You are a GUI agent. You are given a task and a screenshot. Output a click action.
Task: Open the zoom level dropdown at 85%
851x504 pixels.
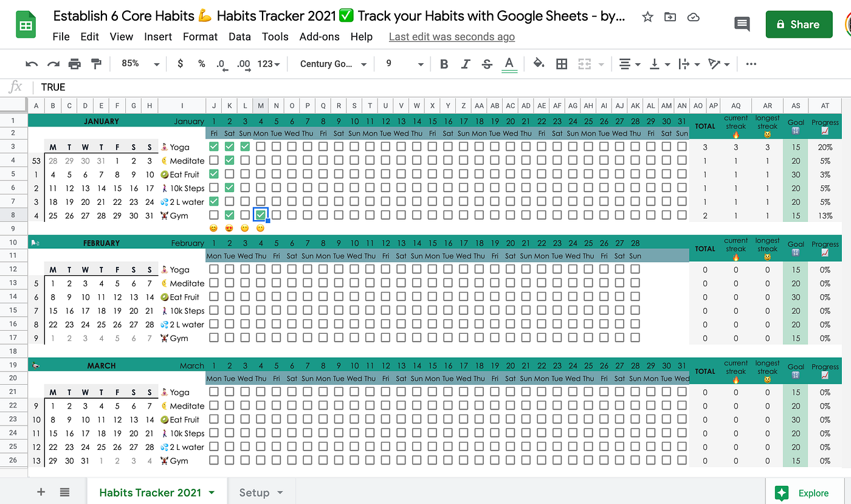click(x=139, y=63)
